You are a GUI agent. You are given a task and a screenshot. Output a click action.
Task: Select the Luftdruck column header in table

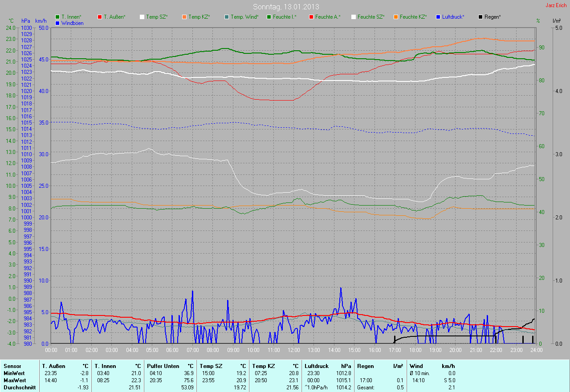(x=317, y=366)
